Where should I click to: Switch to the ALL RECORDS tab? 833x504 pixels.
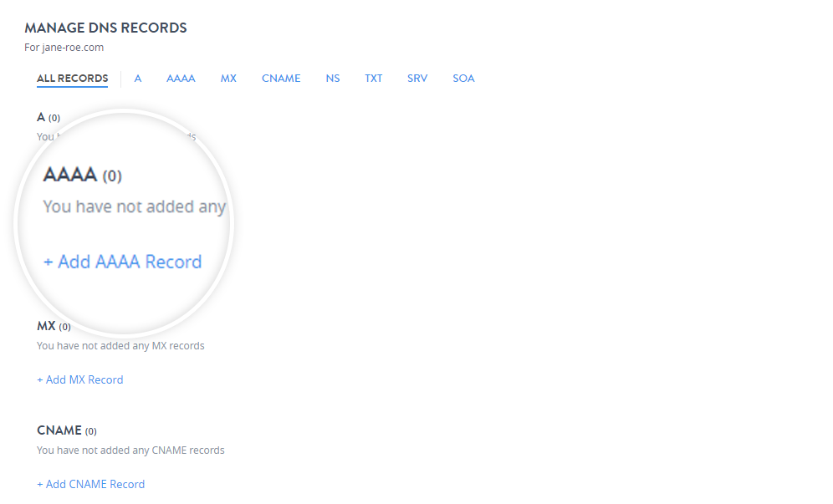coord(72,79)
